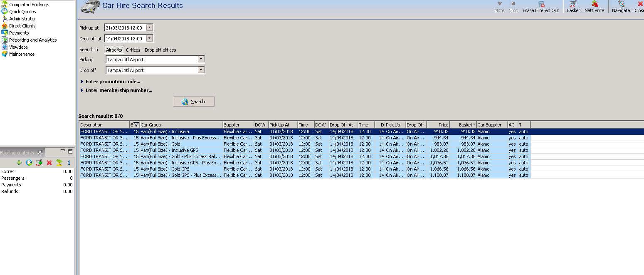The height and width of the screenshot is (275, 644).
Task: Switch to the Offices search tab
Action: [x=133, y=50]
